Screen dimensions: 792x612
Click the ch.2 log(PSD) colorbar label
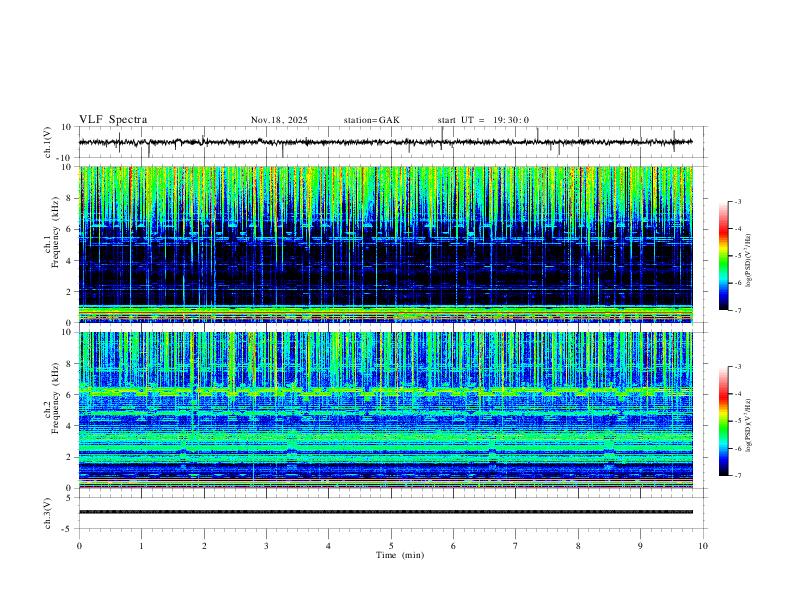click(x=749, y=425)
